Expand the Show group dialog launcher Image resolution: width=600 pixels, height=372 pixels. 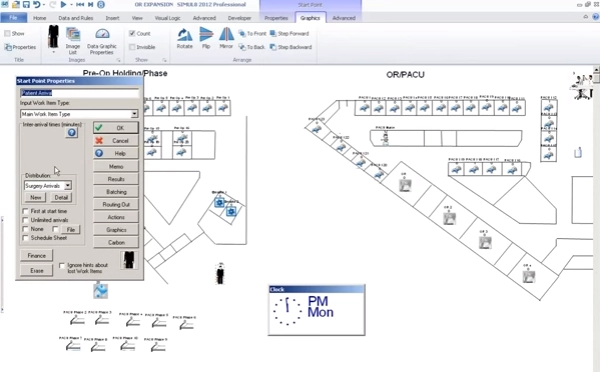[165, 60]
